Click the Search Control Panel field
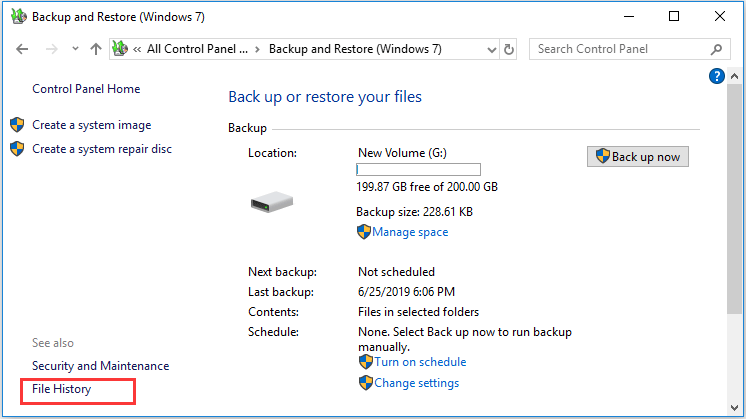The width and height of the screenshot is (746, 419). click(629, 49)
